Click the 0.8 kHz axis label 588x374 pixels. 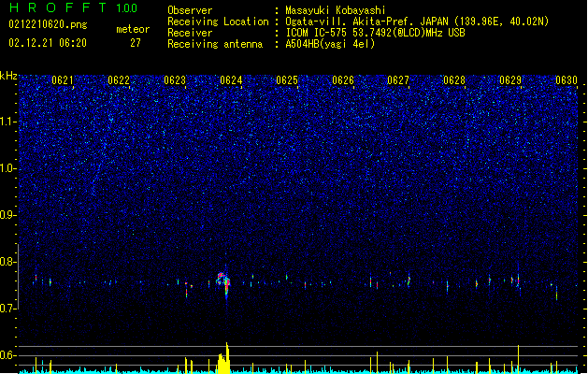[7, 262]
